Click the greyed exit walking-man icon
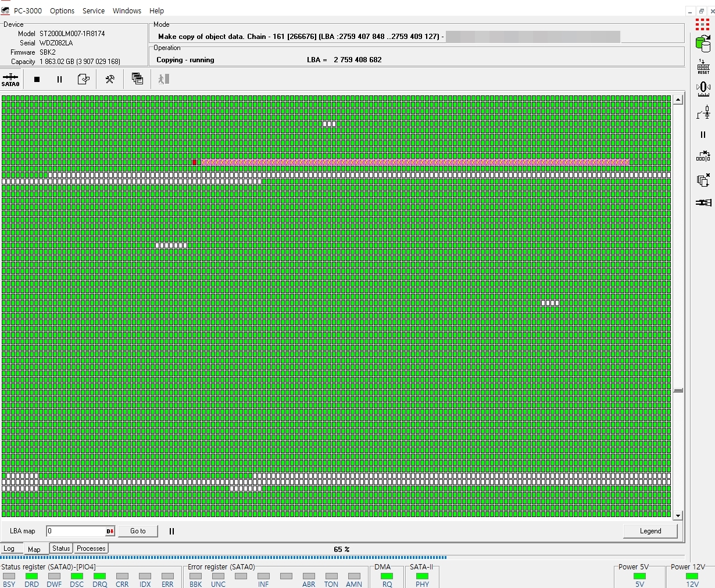715x588 pixels. click(163, 79)
